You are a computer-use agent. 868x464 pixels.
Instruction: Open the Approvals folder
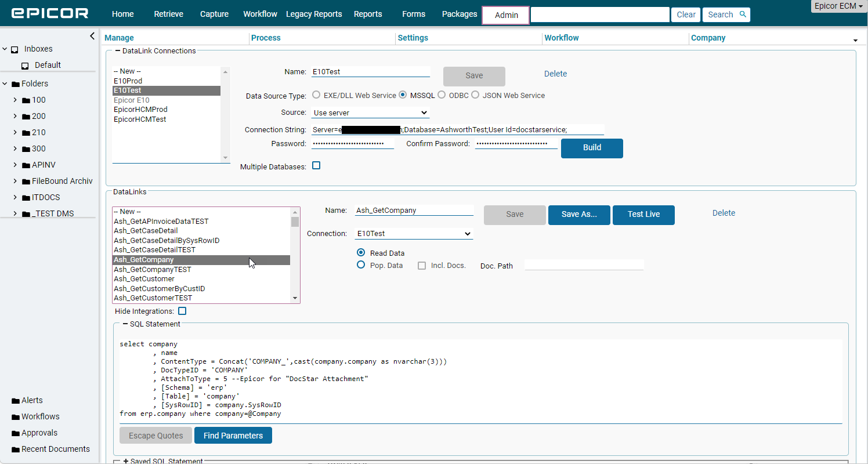click(x=38, y=433)
